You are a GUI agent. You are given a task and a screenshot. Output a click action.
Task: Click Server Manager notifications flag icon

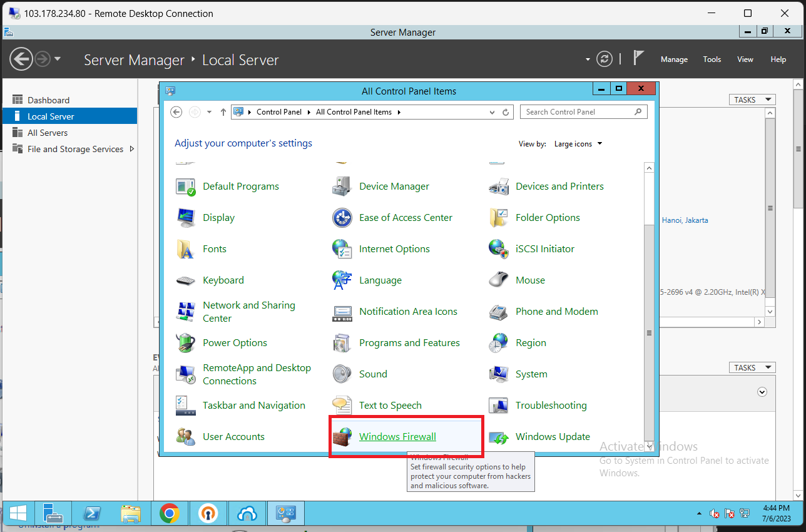point(638,58)
